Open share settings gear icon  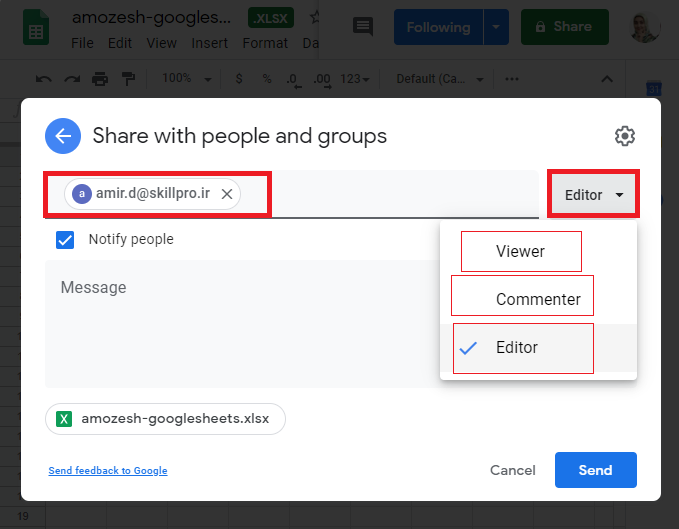(x=625, y=136)
